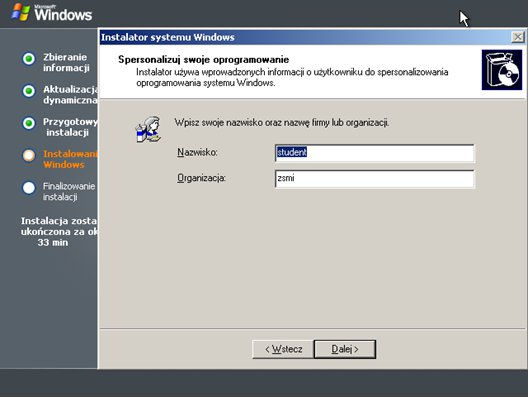Click the 'Spersonalizuj swoje oprogramowanie' heading
This screenshot has width=529, height=398.
pos(203,60)
